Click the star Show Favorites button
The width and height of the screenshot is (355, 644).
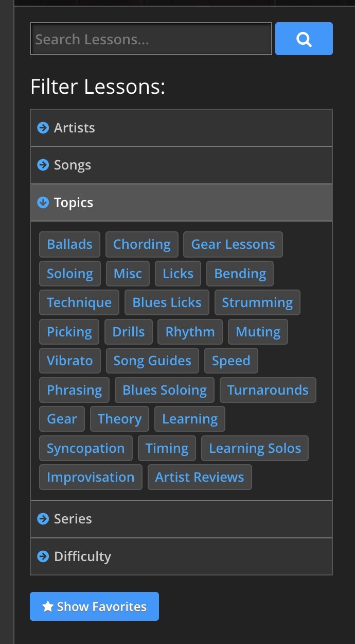pos(94,606)
